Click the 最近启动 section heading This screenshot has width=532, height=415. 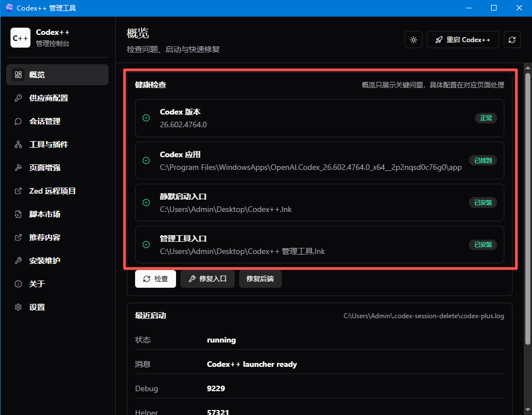point(151,315)
